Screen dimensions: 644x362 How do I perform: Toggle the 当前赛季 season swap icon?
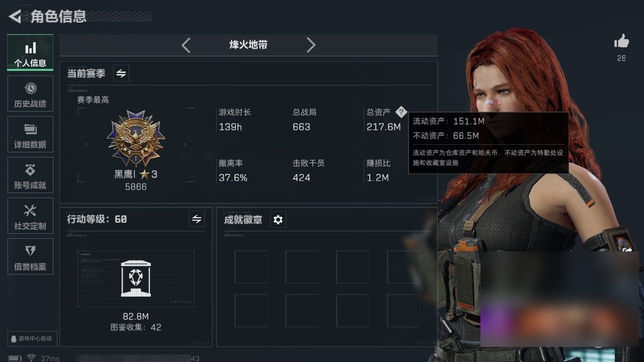(x=121, y=73)
